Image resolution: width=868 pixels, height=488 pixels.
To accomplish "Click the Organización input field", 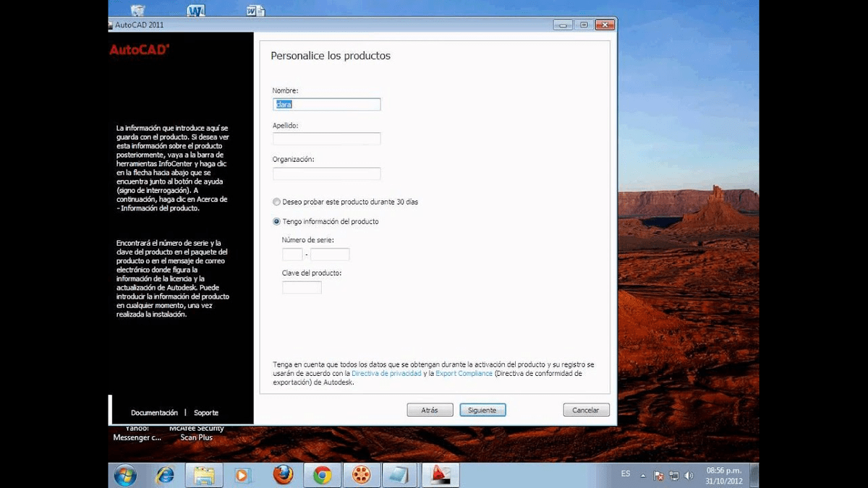I will click(x=327, y=174).
